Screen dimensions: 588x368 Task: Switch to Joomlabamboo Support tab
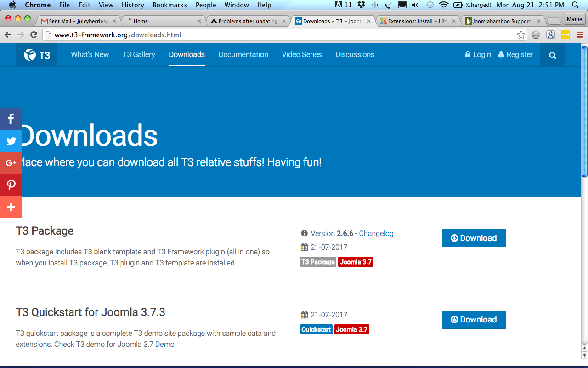pyautogui.click(x=503, y=21)
